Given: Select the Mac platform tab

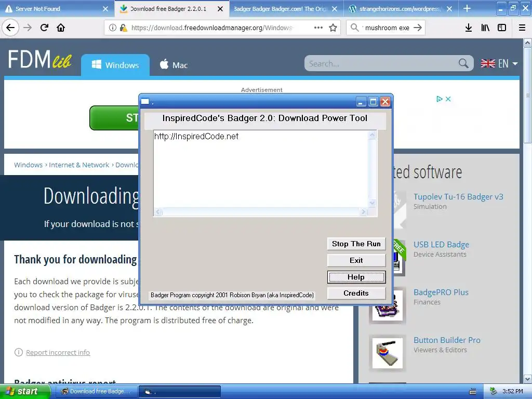Looking at the screenshot, I should coord(174,65).
